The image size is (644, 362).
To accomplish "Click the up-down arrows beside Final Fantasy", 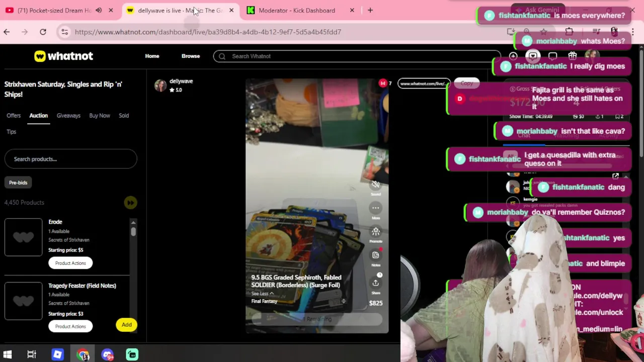I will pos(344,301).
